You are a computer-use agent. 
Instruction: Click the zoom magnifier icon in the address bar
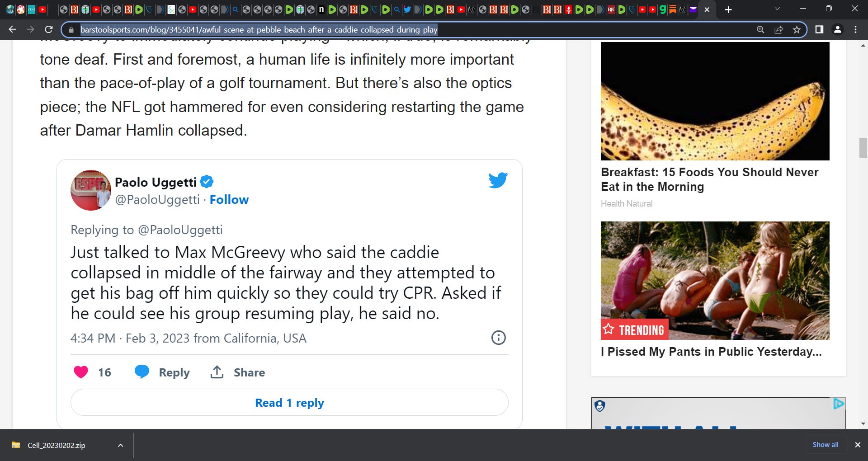[760, 29]
